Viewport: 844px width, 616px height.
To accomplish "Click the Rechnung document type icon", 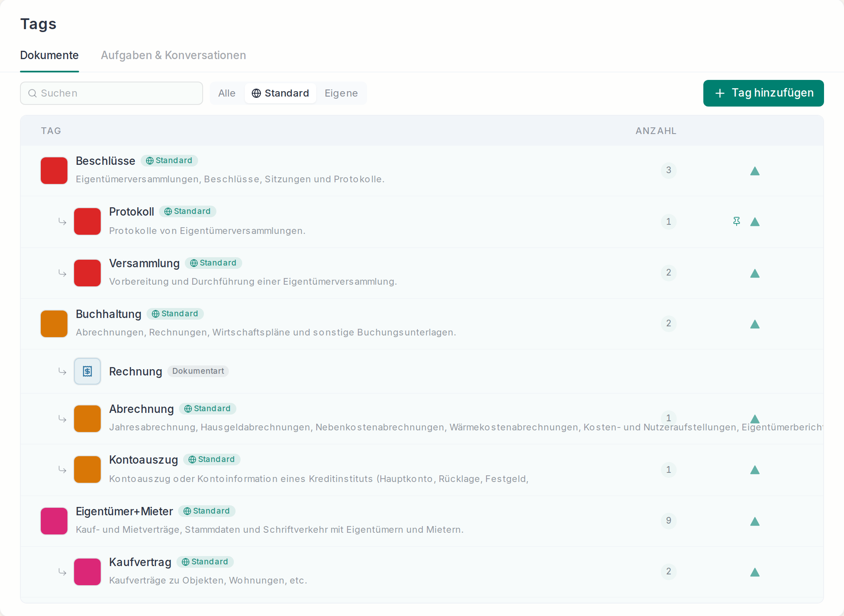I will 87,371.
